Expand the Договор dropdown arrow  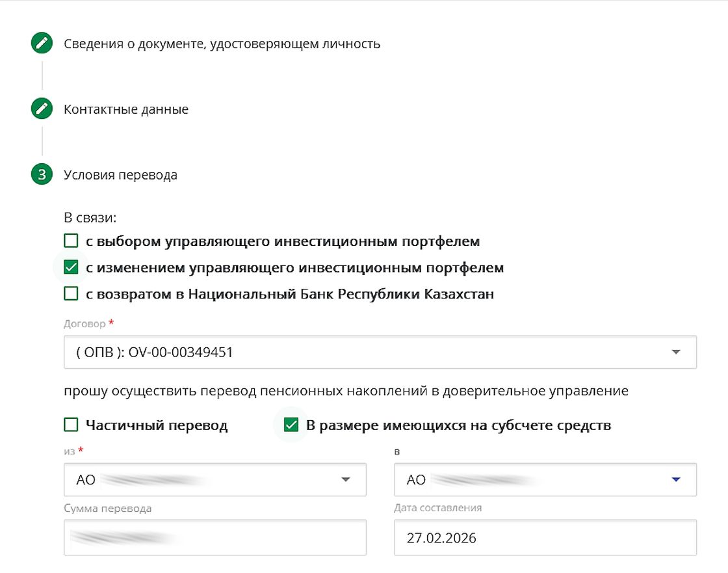click(676, 352)
